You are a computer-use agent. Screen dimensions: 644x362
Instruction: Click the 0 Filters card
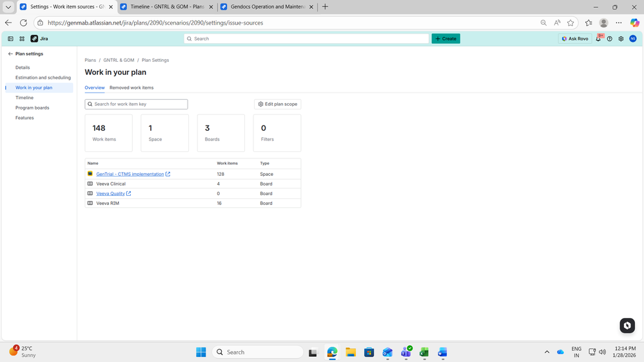click(x=277, y=133)
